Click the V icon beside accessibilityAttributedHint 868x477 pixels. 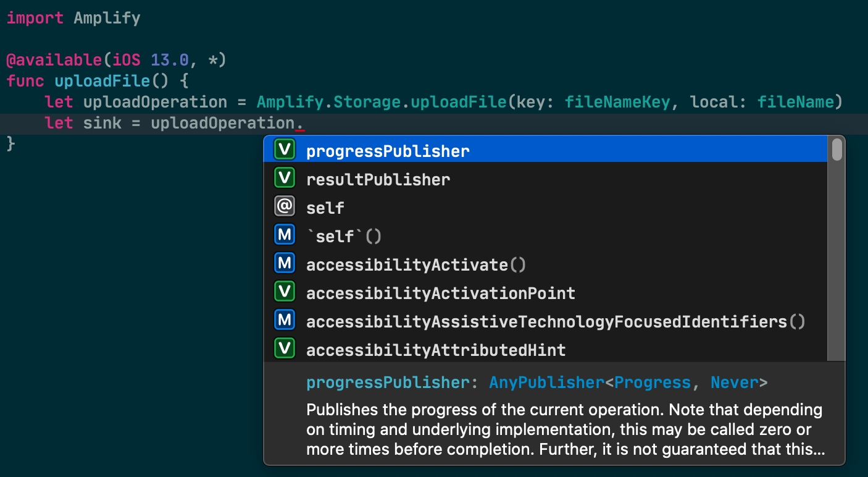pyautogui.click(x=285, y=349)
